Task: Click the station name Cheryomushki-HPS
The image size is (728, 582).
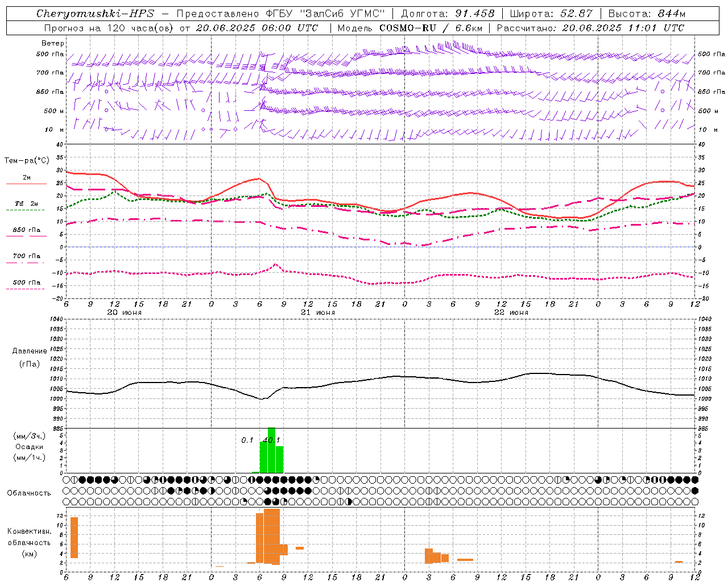Action: pyautogui.click(x=95, y=14)
